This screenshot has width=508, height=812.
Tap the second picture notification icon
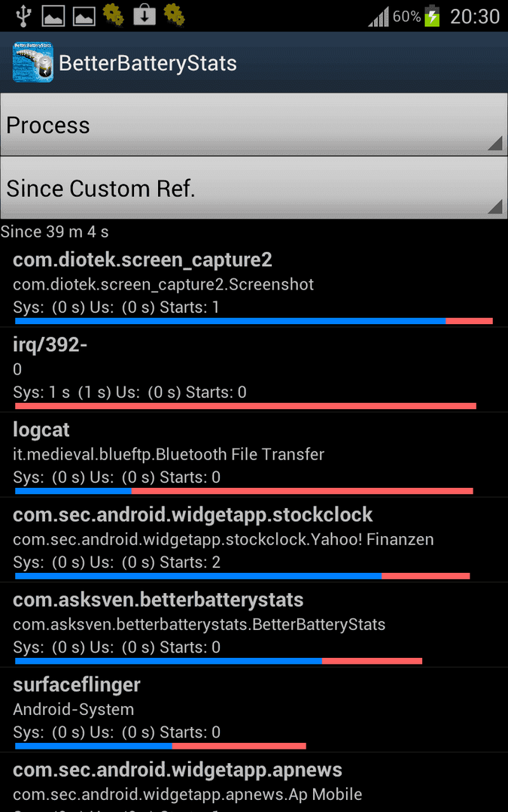tap(84, 16)
